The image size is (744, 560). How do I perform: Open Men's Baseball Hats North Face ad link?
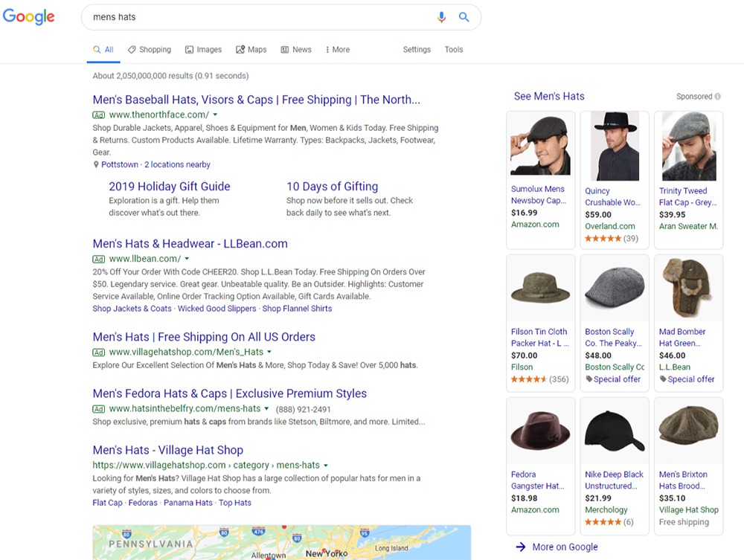point(256,100)
